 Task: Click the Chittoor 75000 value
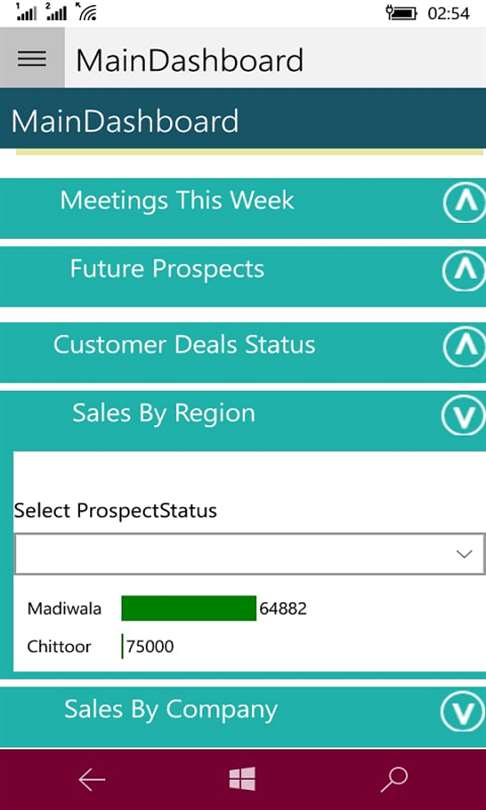150,646
